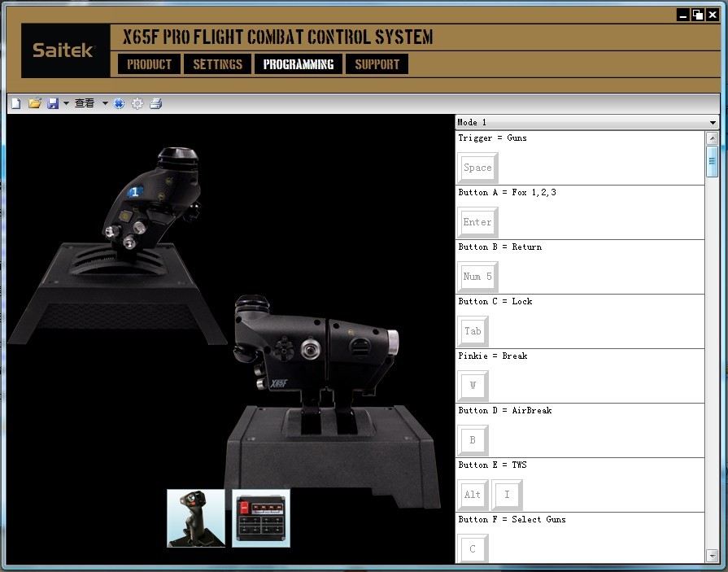Switch to the PRODUCT tab
The width and height of the screenshot is (728, 572).
click(149, 64)
